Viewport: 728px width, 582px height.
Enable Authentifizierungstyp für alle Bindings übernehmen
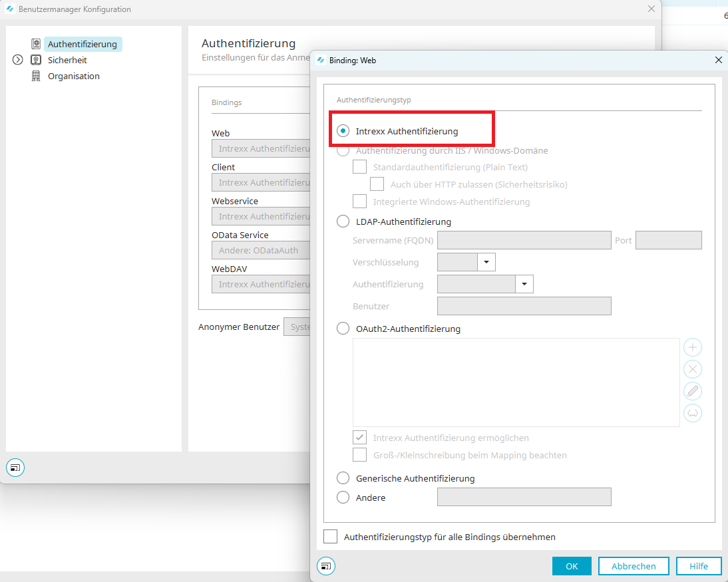331,537
